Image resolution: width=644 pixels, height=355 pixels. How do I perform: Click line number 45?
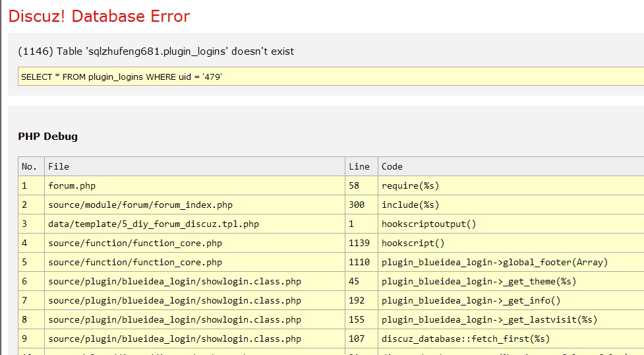coord(354,281)
